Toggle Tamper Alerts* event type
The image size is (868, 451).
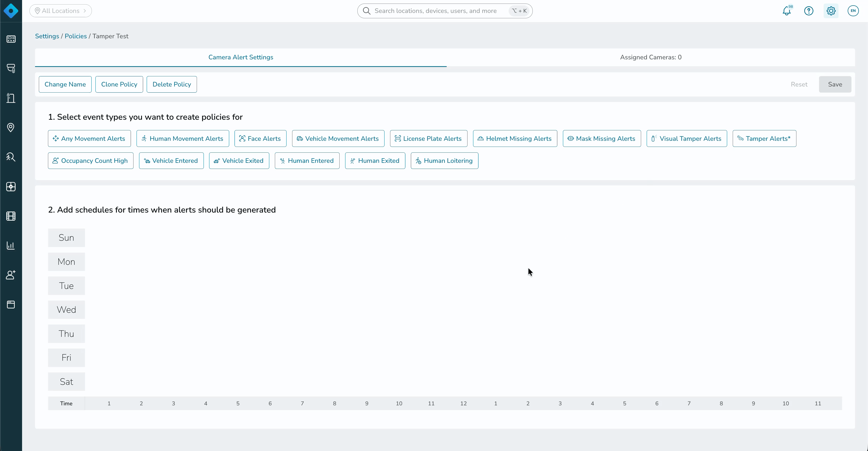[764, 138]
